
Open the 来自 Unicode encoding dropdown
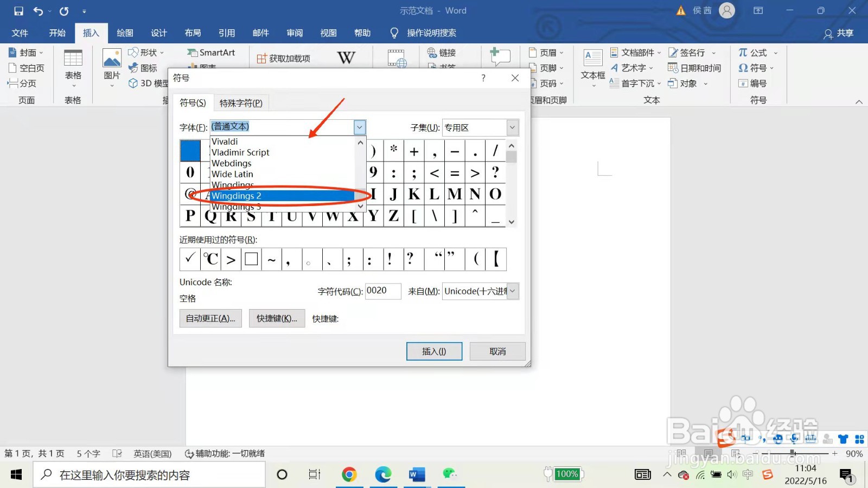[513, 291]
